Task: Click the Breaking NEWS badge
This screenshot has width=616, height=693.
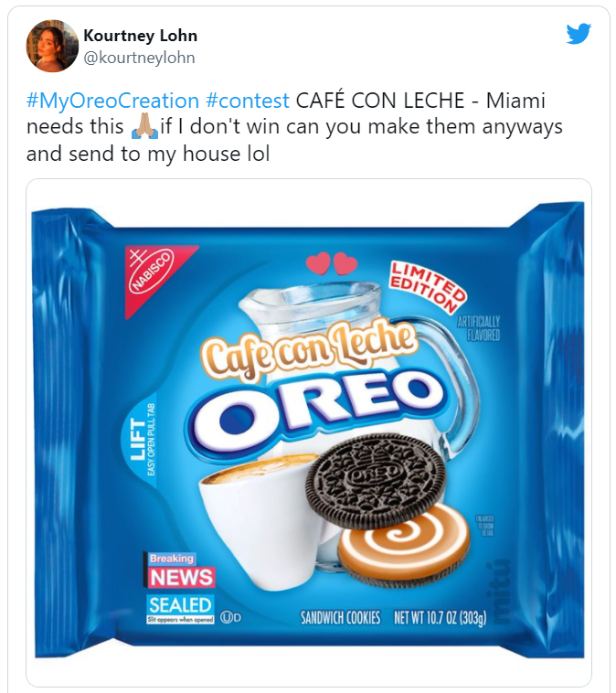Action: tap(181, 570)
